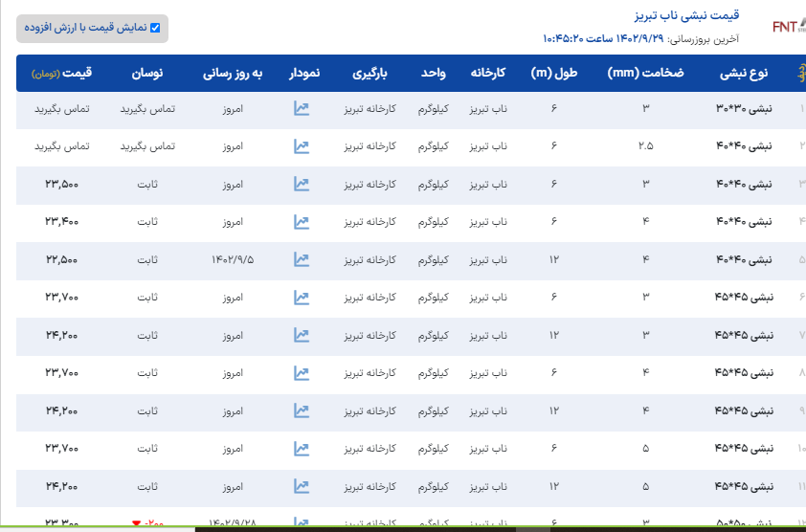Screen dimensions: 806x532
Task: Click the نوع نبشی column header
Action: pyautogui.click(x=746, y=74)
